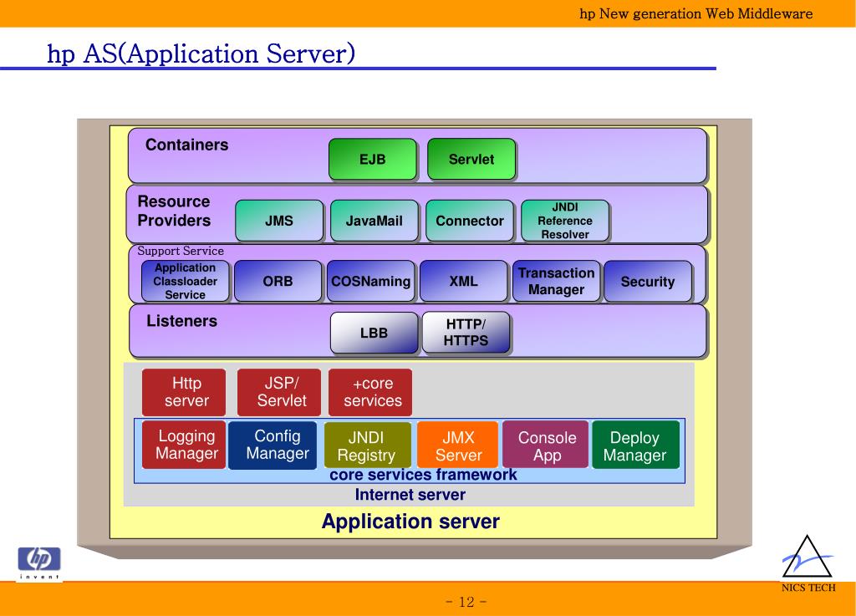The width and height of the screenshot is (856, 616).
Task: Click the HTTP/HTTPS listener box
Action: click(466, 333)
